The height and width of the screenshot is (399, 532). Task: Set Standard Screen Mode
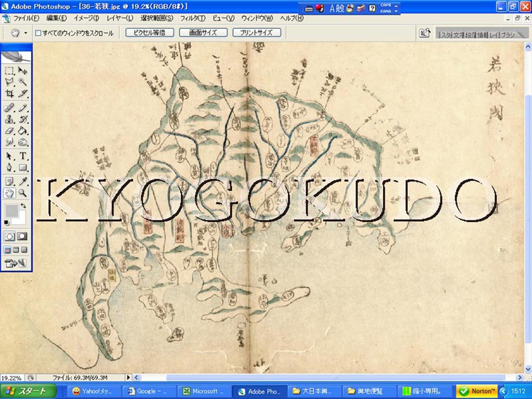coord(7,250)
